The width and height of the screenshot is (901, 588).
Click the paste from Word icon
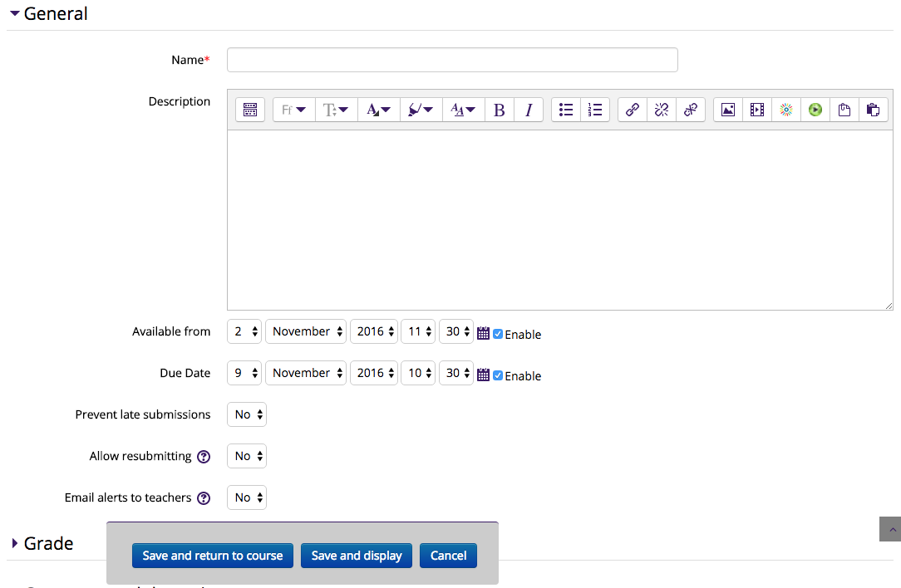(874, 110)
